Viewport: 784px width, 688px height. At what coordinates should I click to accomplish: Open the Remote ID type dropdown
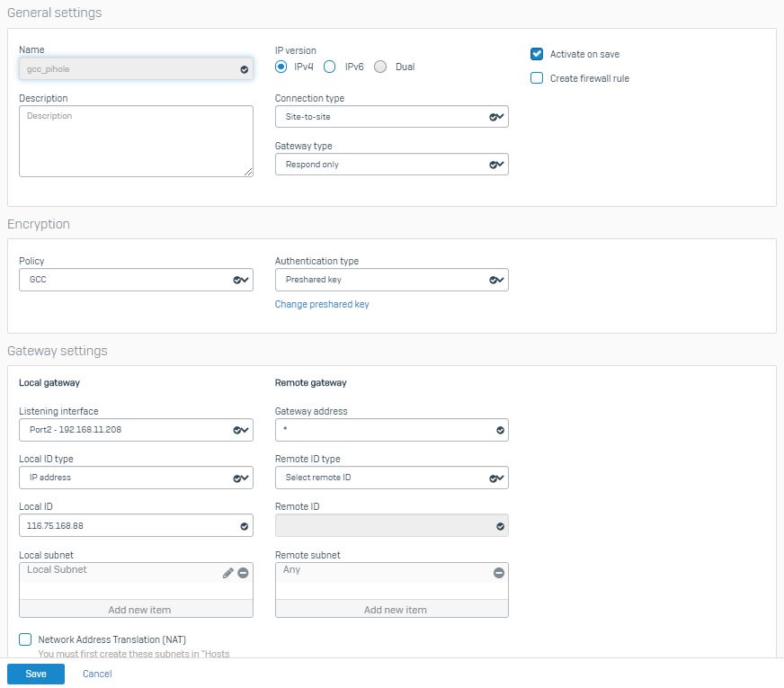(391, 478)
